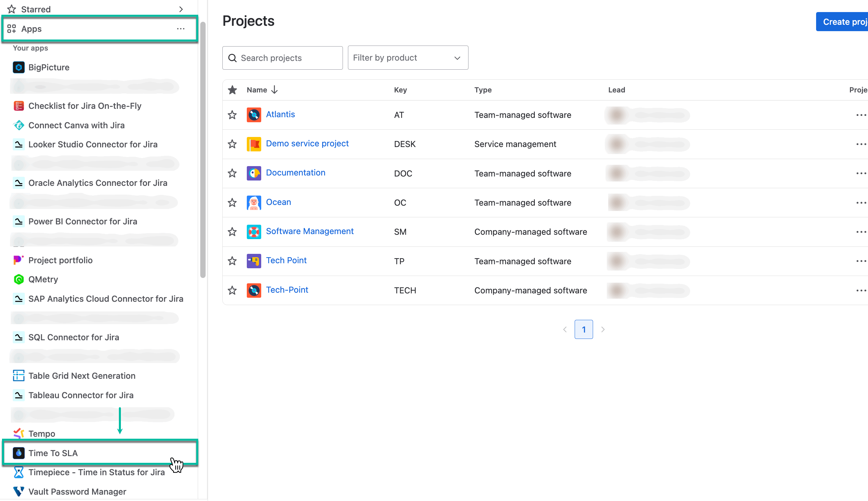
Task: Click inside the Search projects field
Action: [x=282, y=58]
